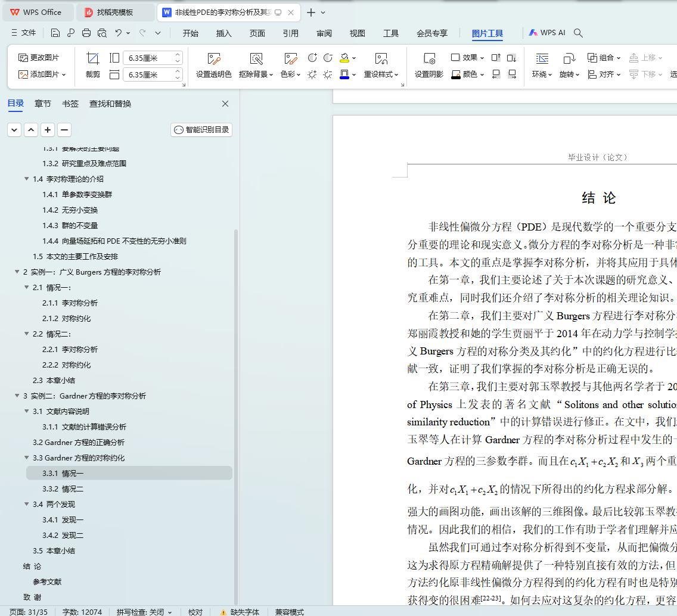Collapse the 2.1 情况一 outline node
This screenshot has height=616, width=677.
click(x=27, y=287)
